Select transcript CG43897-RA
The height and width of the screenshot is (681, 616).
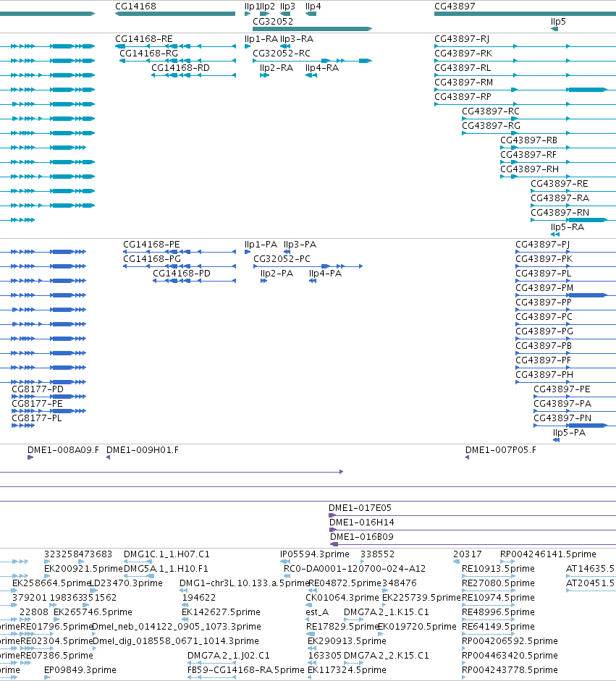click(x=573, y=206)
